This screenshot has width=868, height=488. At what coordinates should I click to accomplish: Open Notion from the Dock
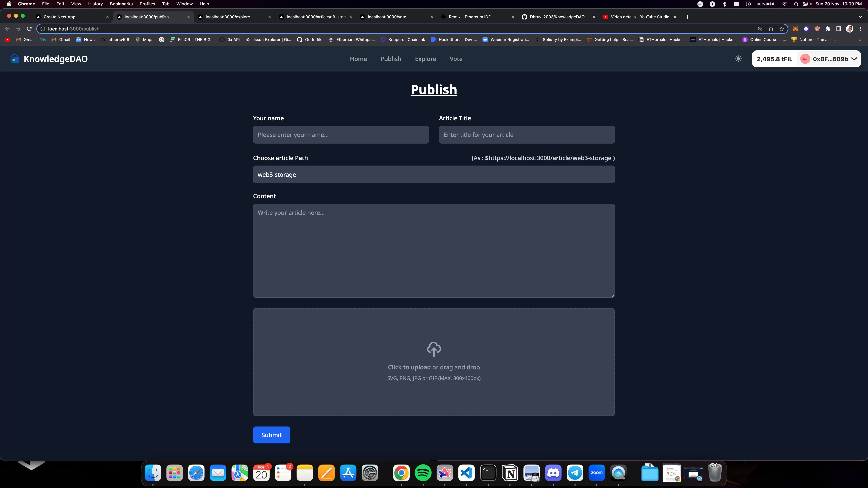[x=510, y=473]
